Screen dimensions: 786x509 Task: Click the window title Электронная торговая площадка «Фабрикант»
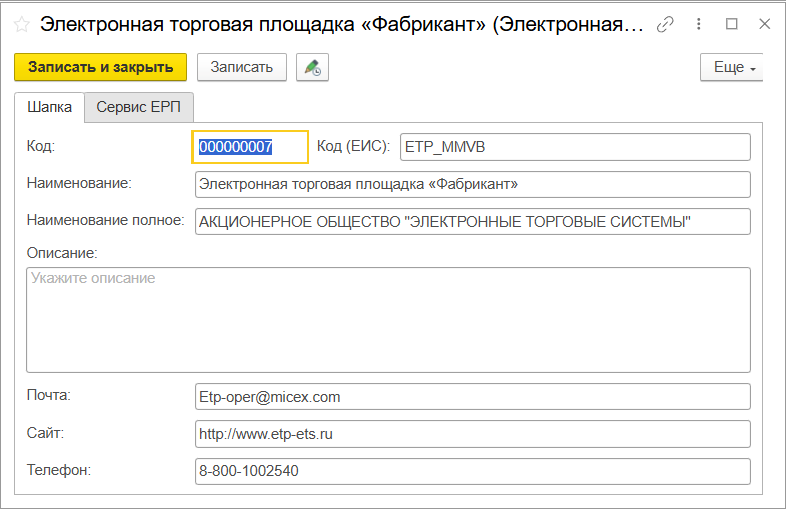(x=341, y=24)
